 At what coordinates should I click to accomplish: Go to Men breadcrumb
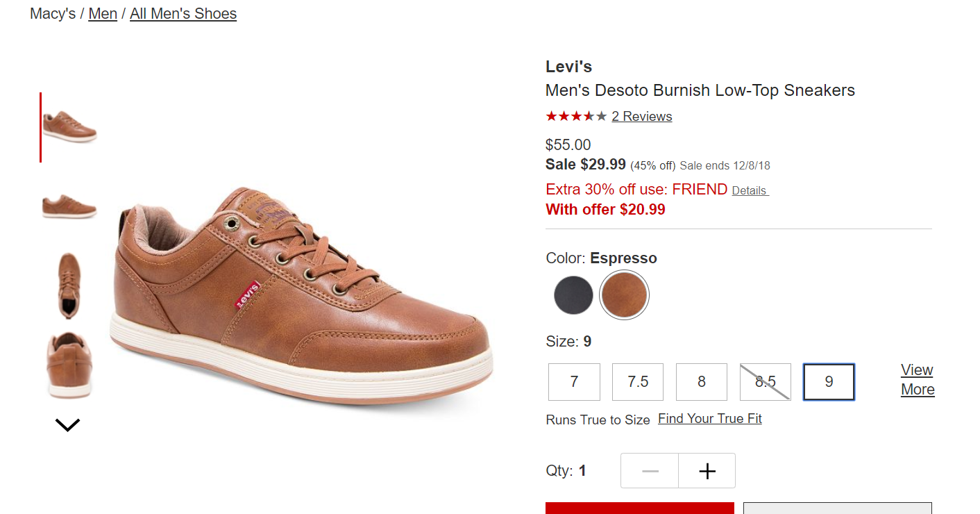pos(103,14)
